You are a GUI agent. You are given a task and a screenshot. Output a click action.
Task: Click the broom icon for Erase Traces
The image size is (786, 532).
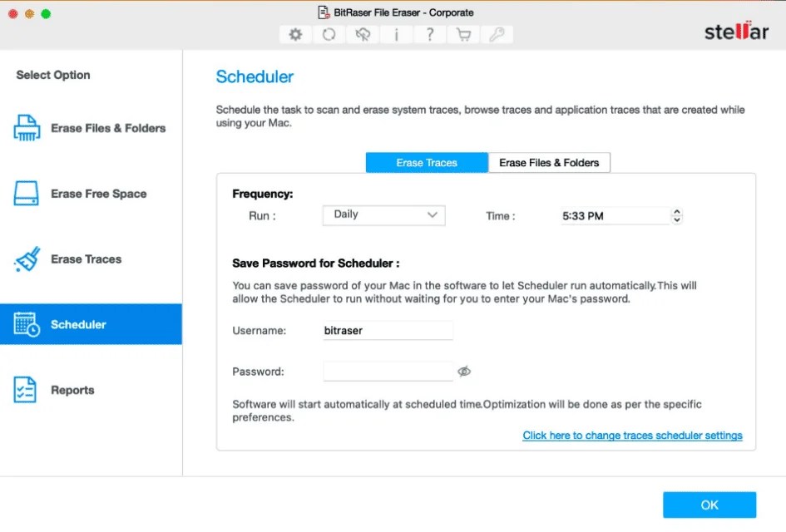click(27, 259)
